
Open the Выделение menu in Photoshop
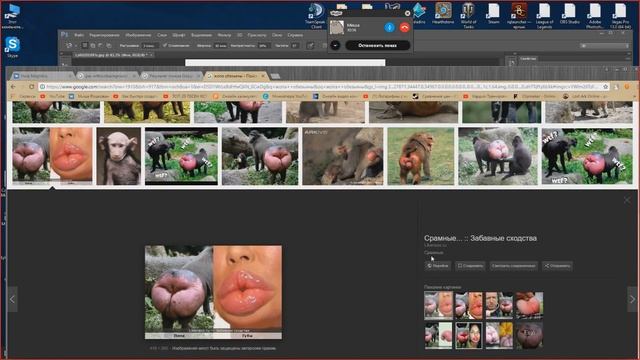coord(201,35)
